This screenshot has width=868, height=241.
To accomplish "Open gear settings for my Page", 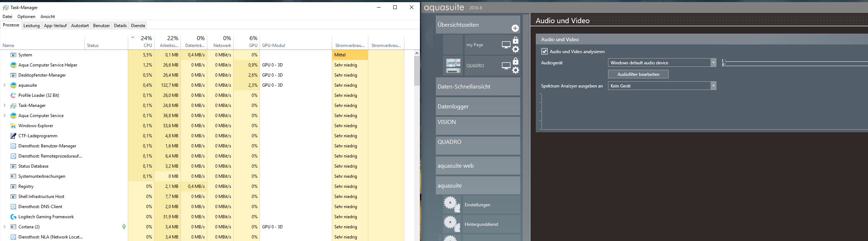I will coord(516,49).
